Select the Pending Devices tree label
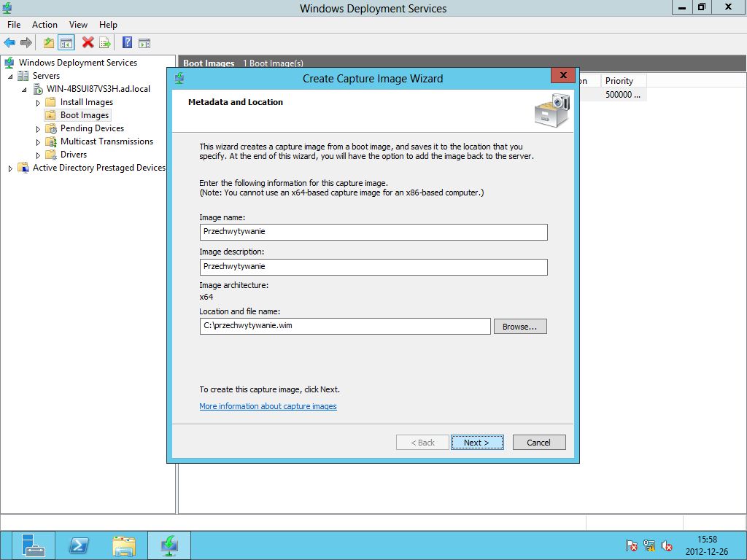Screen dimensions: 747x560 pos(92,128)
